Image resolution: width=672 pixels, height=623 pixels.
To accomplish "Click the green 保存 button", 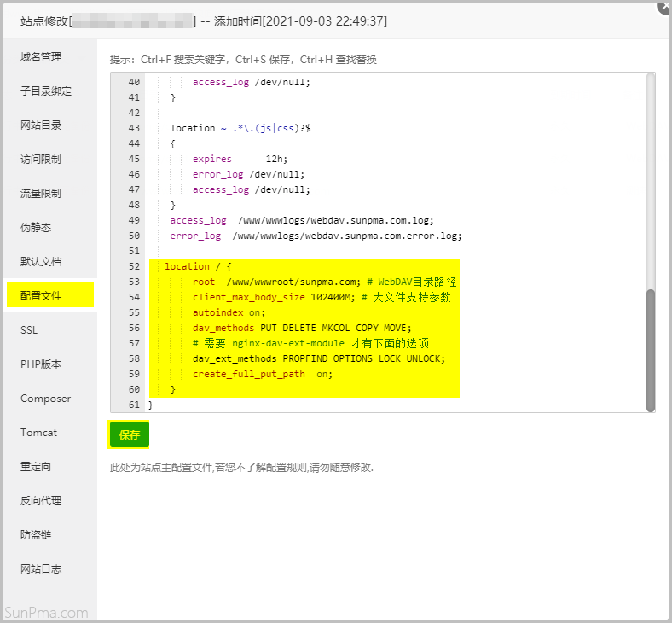I will click(129, 434).
